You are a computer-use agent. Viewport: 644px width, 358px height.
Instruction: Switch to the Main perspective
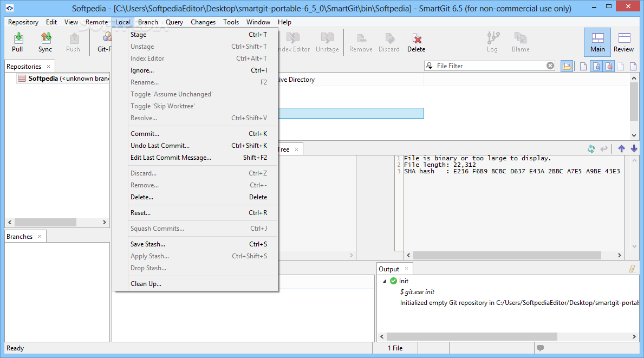[597, 42]
